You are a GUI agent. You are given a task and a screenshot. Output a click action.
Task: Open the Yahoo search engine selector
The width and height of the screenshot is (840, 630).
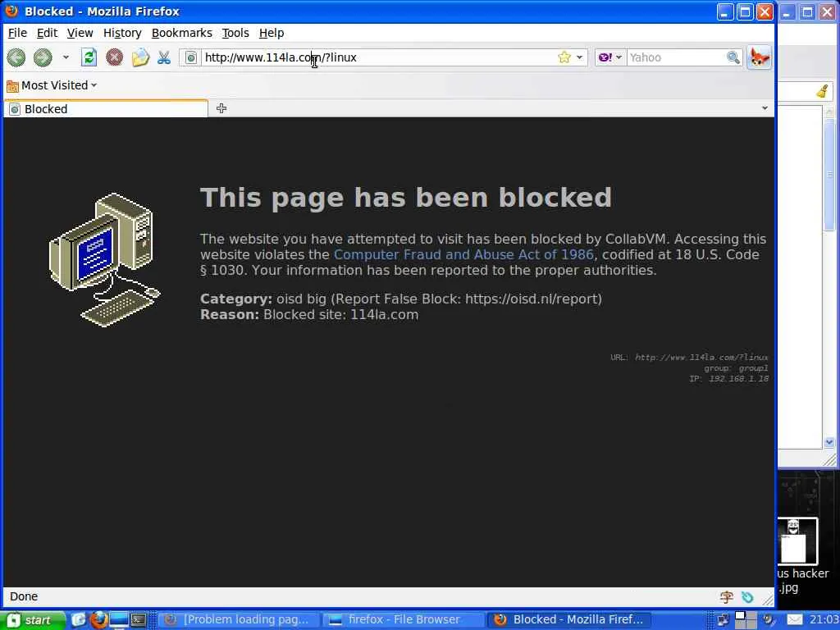pyautogui.click(x=610, y=57)
